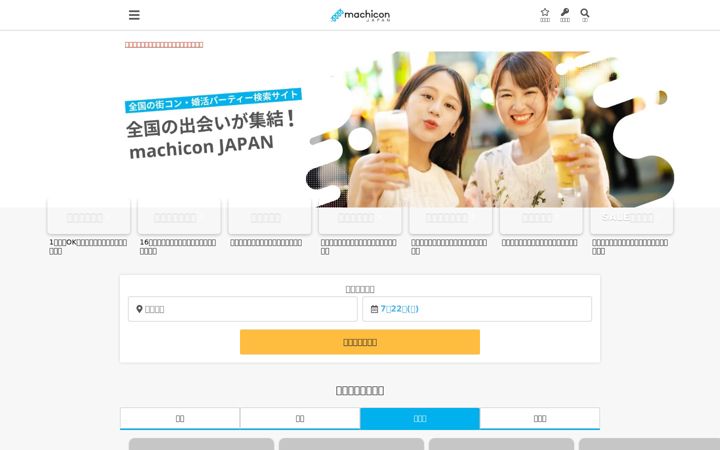This screenshot has width=720, height=450.
Task: Open favorites via the star icon
Action: tap(545, 15)
